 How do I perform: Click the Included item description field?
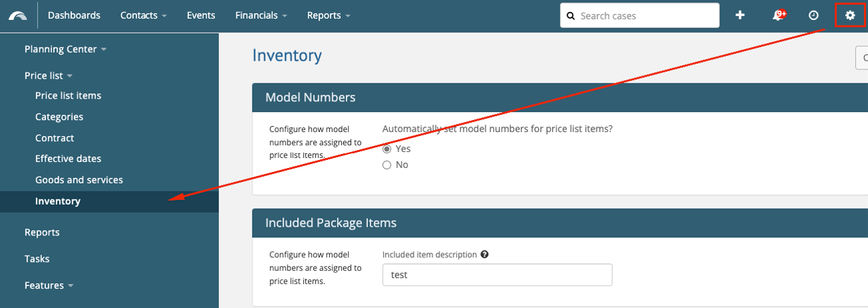[497, 275]
